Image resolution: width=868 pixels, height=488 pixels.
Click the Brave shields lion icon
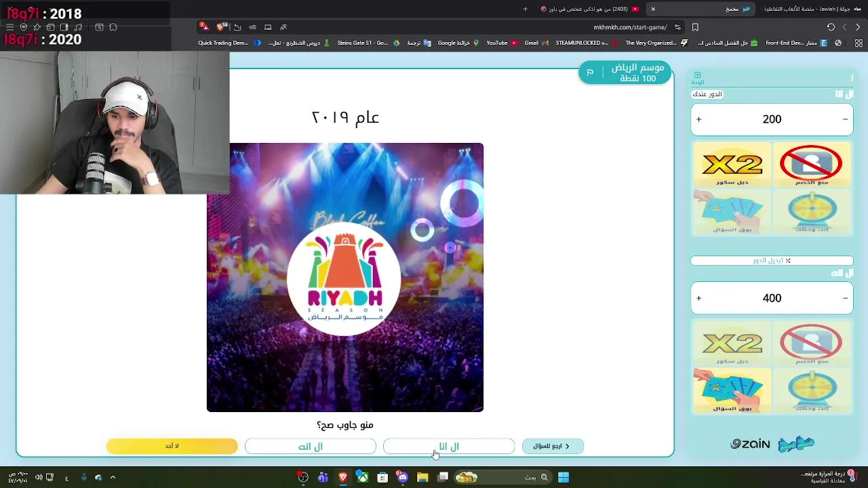point(221,27)
